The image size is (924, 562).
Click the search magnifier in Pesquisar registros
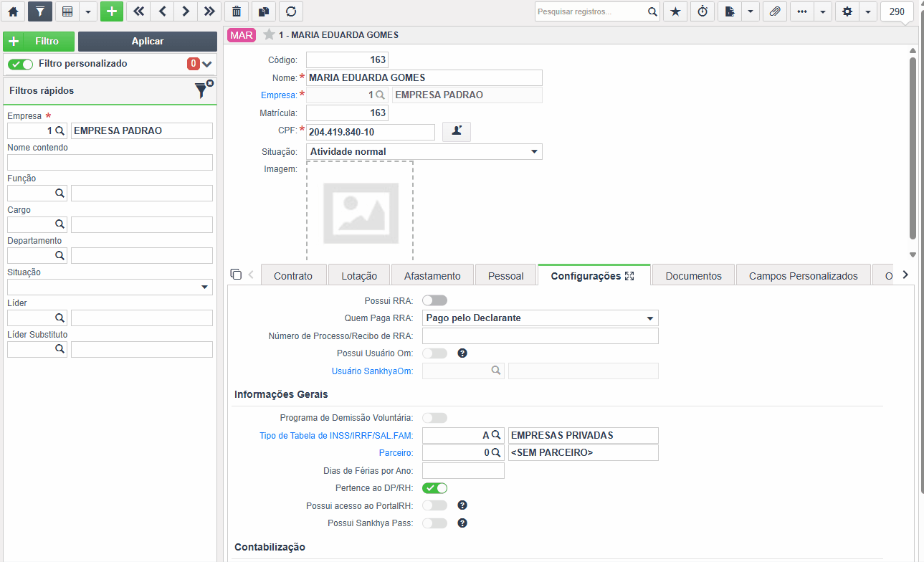652,11
